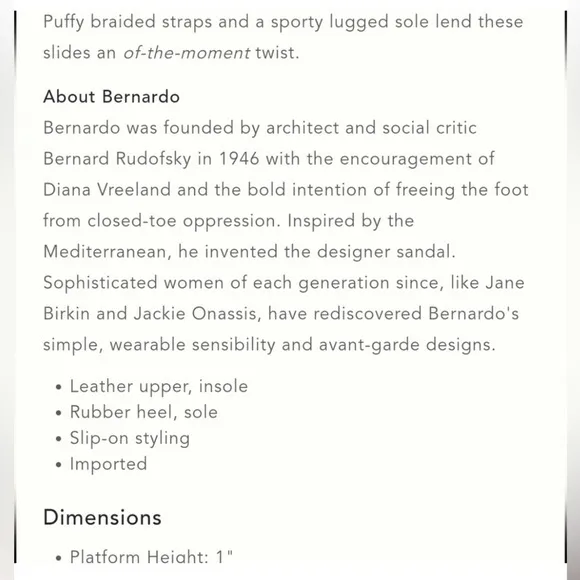Click the Slip-on styling bullet item
This screenshot has width=580, height=580.
click(130, 438)
